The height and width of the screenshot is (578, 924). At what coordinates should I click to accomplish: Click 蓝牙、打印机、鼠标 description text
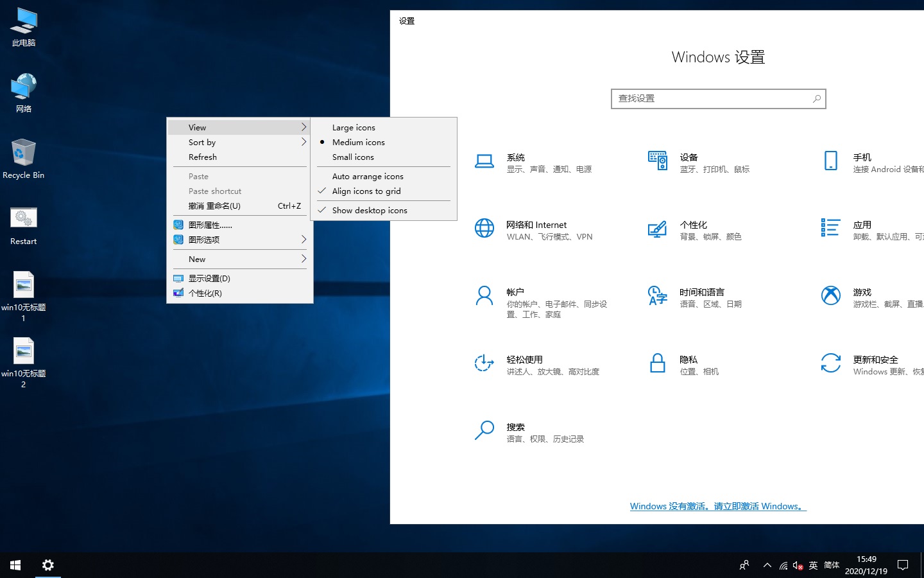pyautogui.click(x=714, y=170)
